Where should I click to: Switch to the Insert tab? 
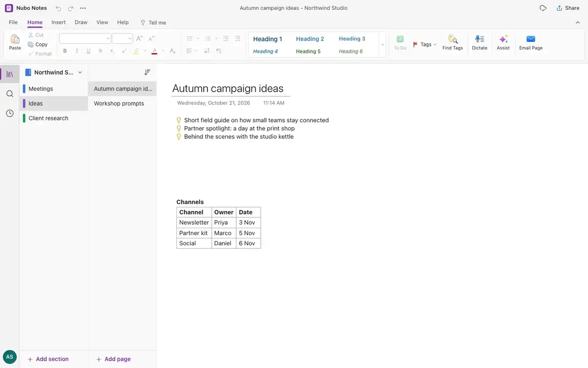[58, 22]
